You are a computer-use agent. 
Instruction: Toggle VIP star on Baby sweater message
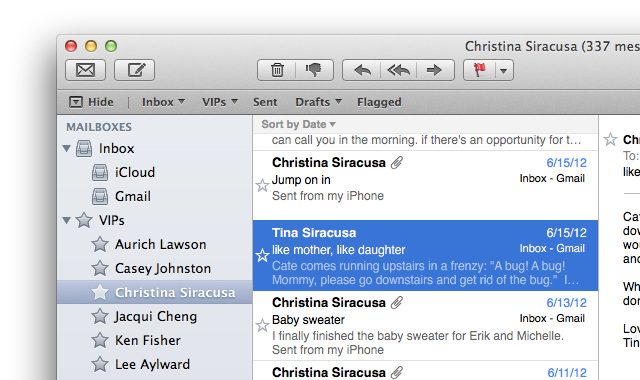(x=262, y=326)
